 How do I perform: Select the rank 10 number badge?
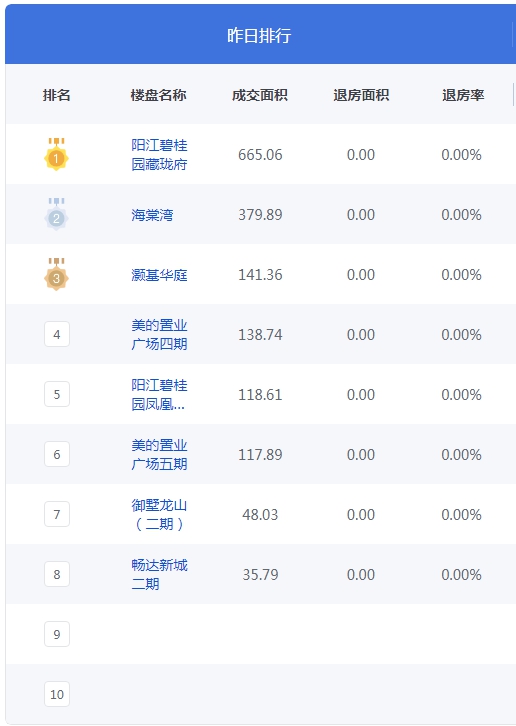(x=57, y=694)
